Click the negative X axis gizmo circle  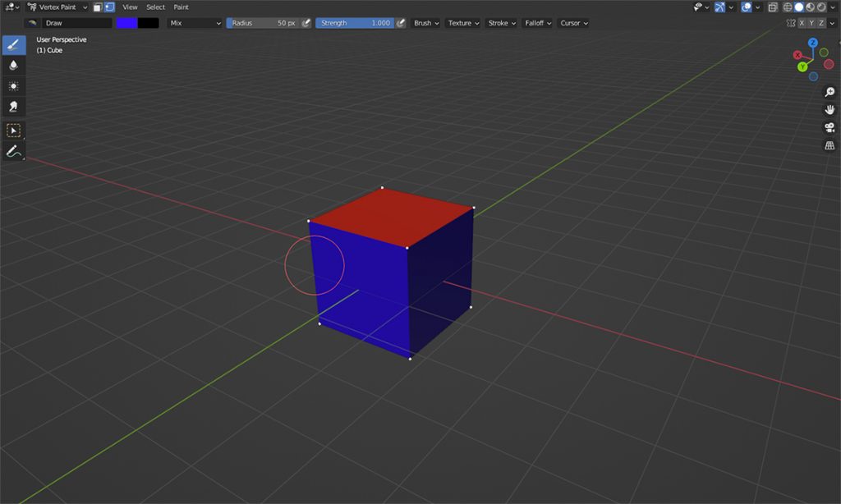(829, 64)
